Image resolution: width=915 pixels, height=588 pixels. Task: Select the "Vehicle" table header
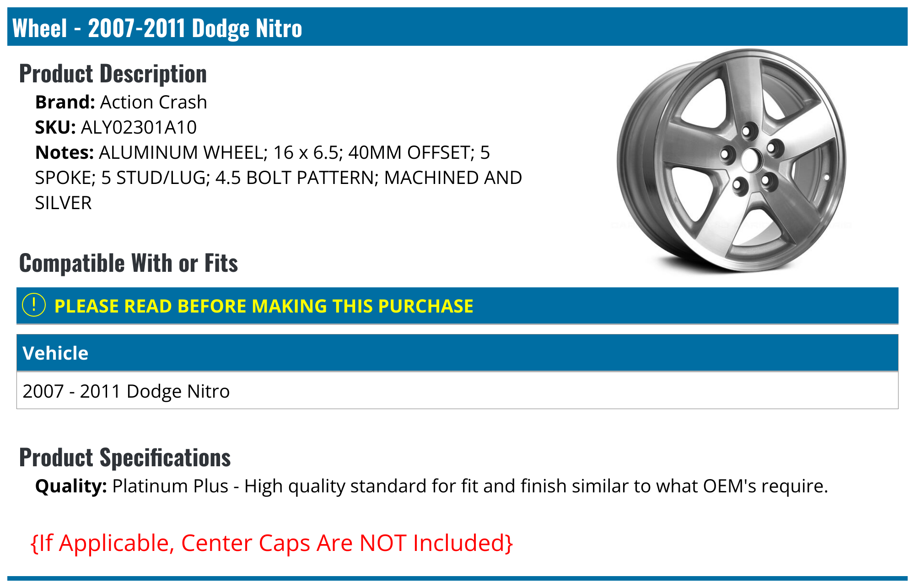pos(55,353)
